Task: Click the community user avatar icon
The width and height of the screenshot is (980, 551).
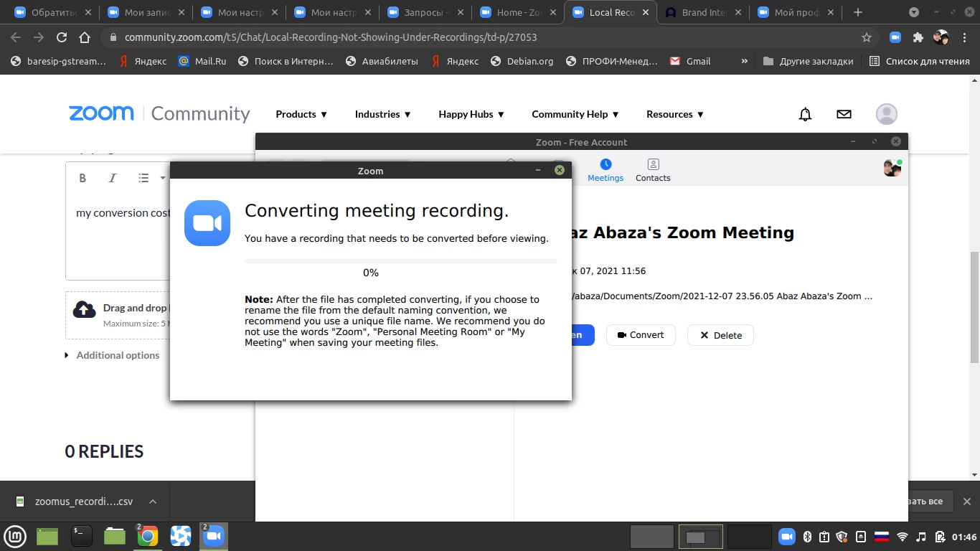Action: (x=887, y=114)
